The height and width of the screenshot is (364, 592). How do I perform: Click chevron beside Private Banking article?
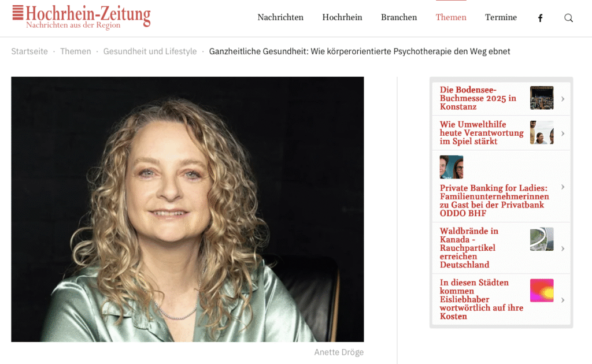(x=563, y=187)
